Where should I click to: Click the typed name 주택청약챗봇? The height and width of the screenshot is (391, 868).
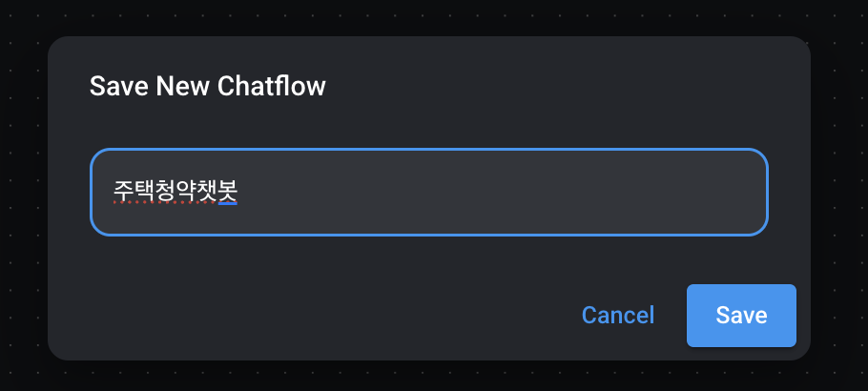click(175, 192)
